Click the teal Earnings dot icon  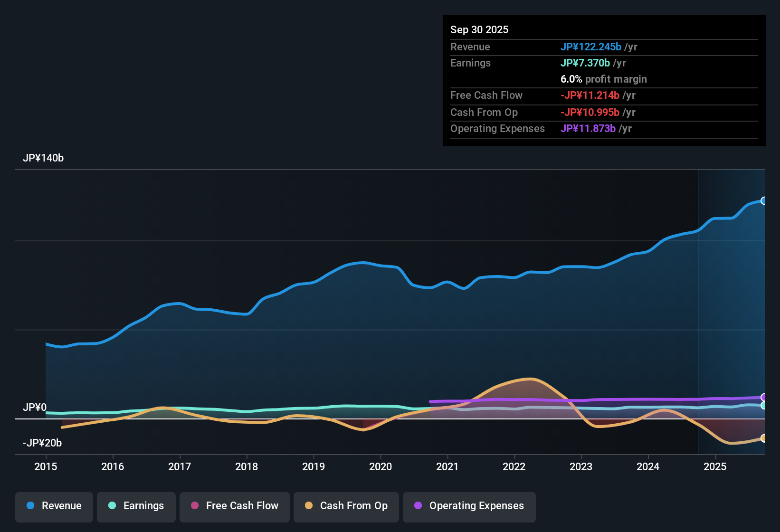click(x=112, y=506)
